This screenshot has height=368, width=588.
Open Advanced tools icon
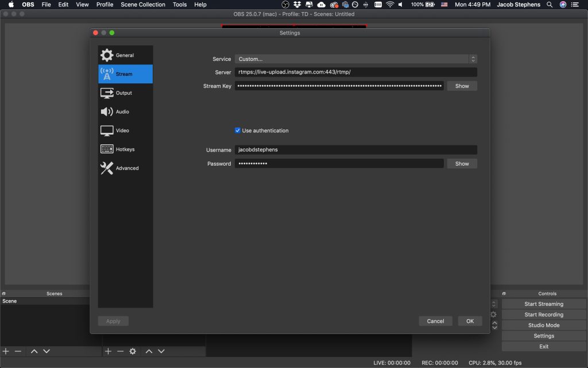pyautogui.click(x=107, y=168)
